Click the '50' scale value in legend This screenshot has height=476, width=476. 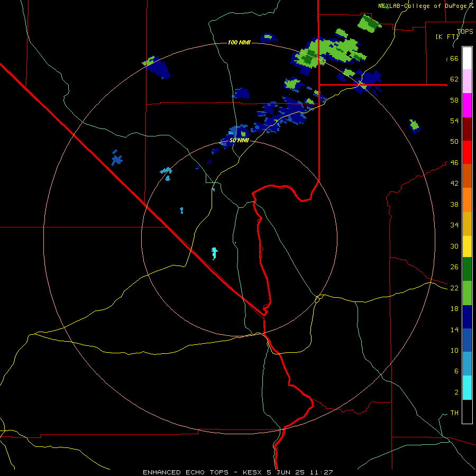tap(454, 141)
